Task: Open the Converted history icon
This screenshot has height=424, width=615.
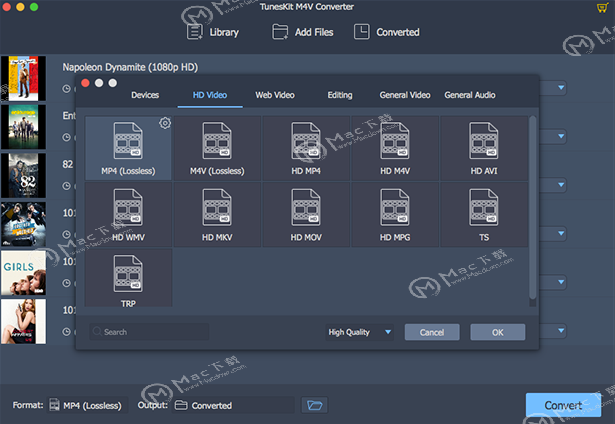Action: [362, 32]
